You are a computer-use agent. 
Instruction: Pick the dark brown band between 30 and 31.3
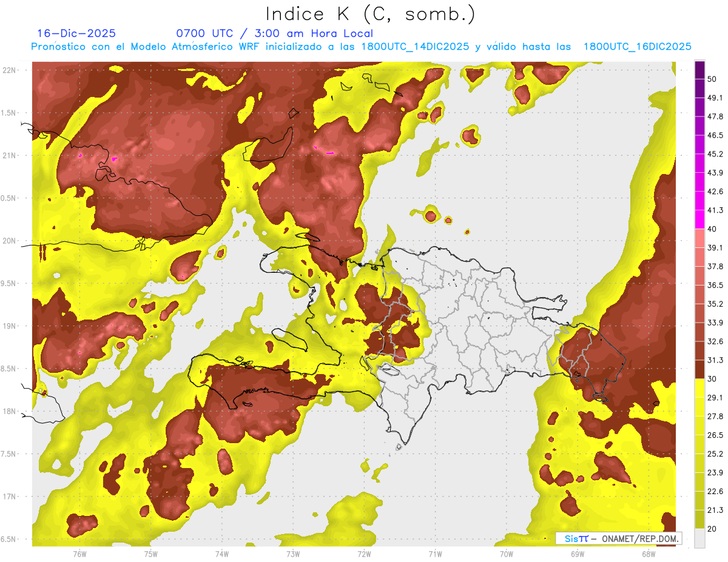699,370
